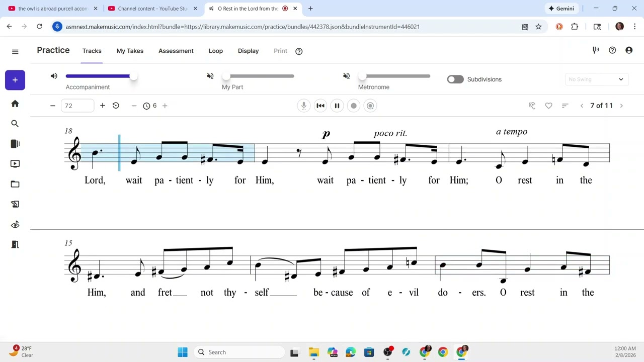Go to Home in the sidebar
Screen dimensions: 644x362
coord(15,104)
